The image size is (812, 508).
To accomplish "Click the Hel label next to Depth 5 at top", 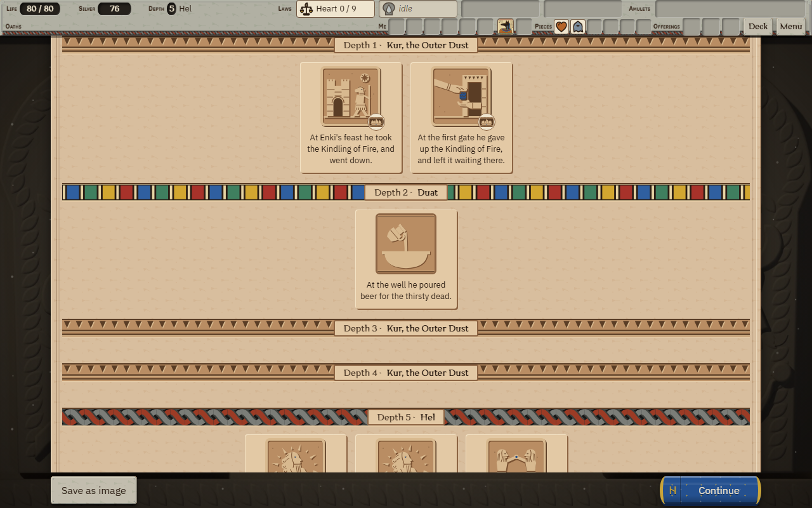I will pos(185,9).
